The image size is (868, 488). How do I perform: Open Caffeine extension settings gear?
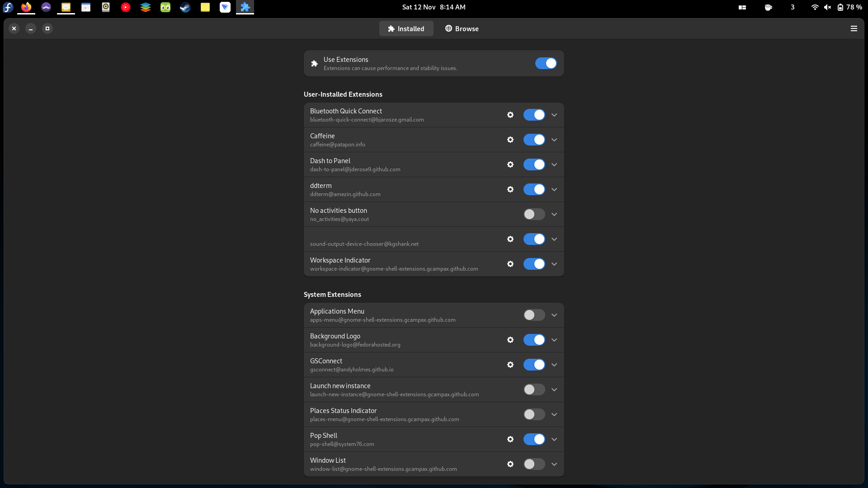coord(510,140)
